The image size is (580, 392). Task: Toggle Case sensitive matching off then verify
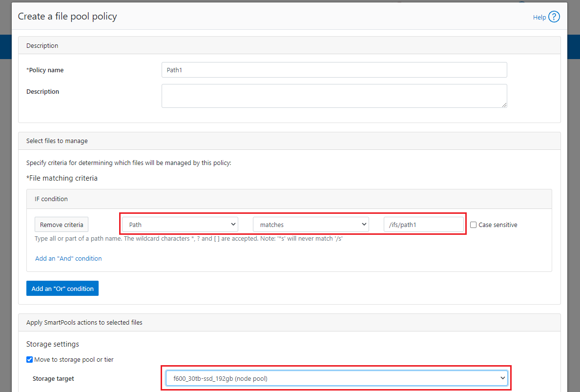[x=473, y=225]
